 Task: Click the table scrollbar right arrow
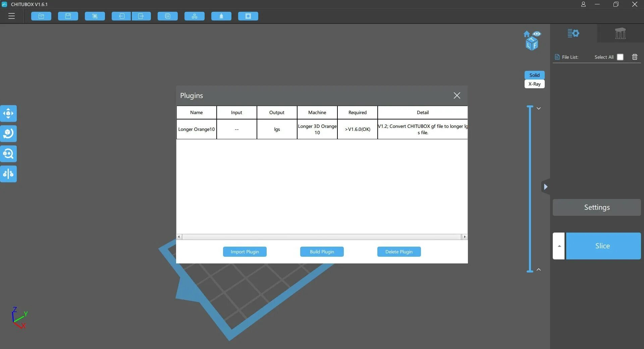(465, 237)
